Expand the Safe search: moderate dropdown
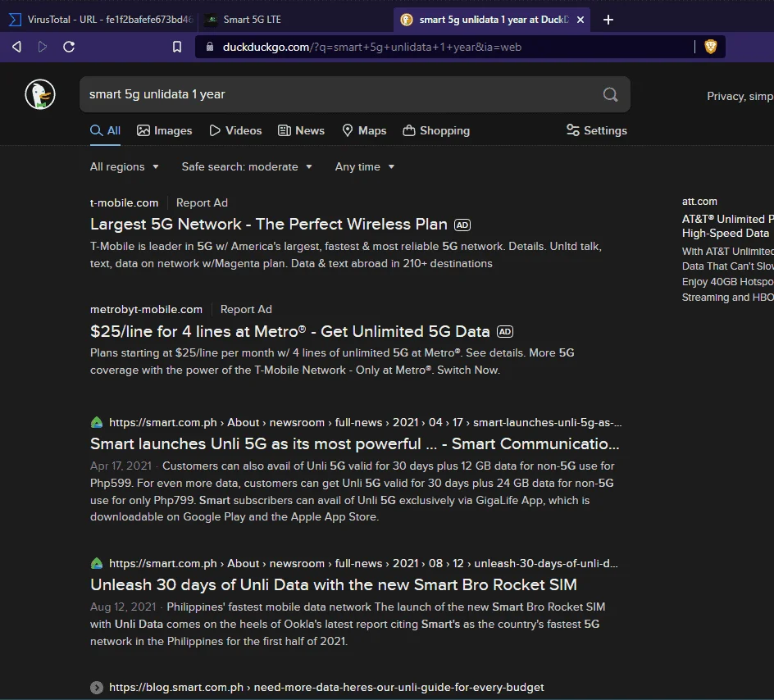The width and height of the screenshot is (774, 700). coord(247,166)
